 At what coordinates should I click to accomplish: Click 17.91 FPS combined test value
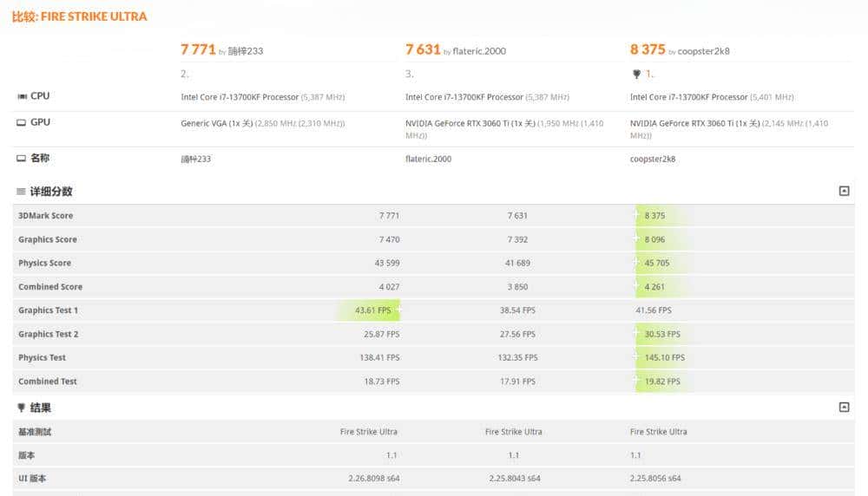click(517, 382)
